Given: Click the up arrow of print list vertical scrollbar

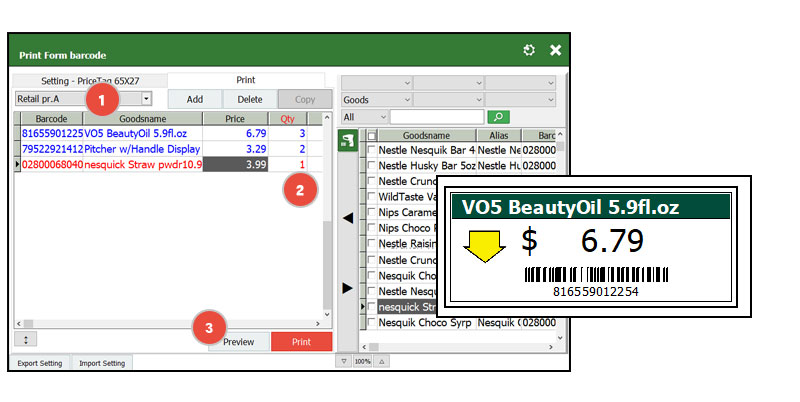Looking at the screenshot, I should 327,118.
